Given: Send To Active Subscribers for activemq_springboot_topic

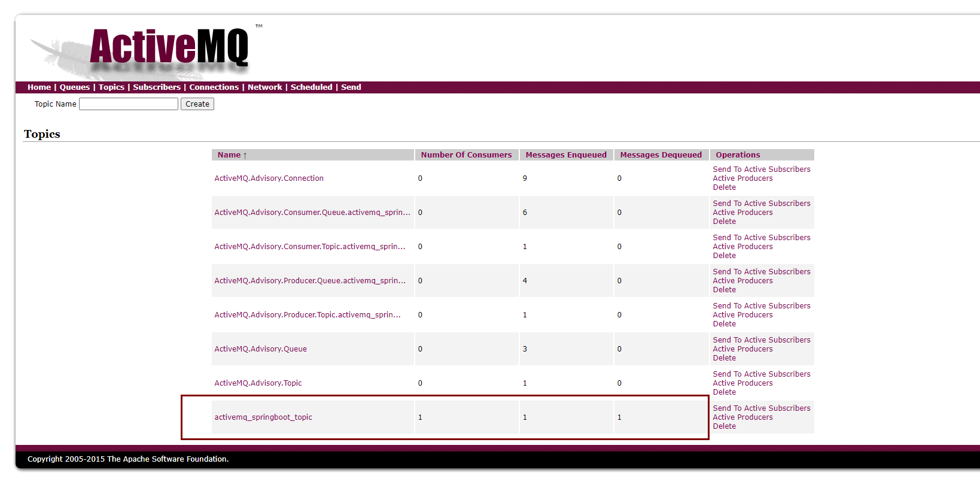Looking at the screenshot, I should (762, 408).
